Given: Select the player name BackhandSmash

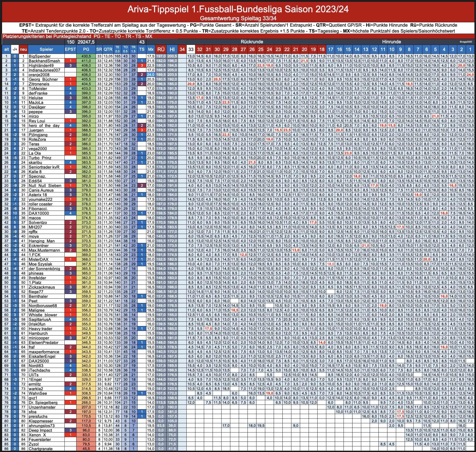Looking at the screenshot, I should 44,61.
